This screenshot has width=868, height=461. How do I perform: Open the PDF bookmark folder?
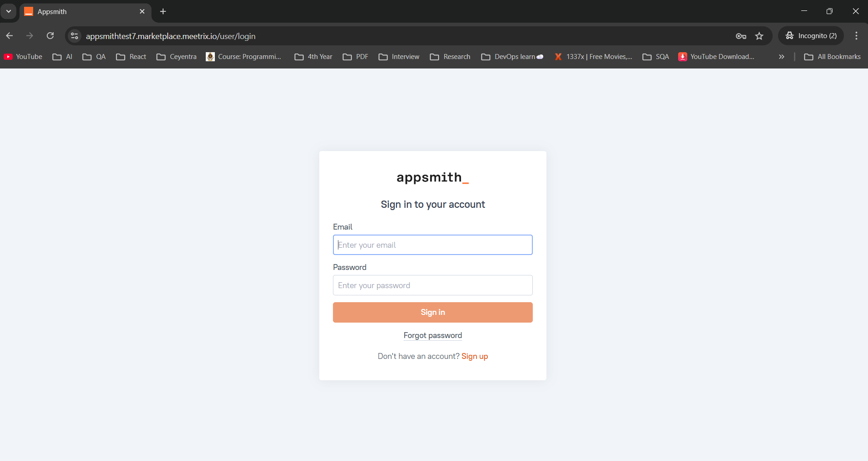[x=356, y=57]
